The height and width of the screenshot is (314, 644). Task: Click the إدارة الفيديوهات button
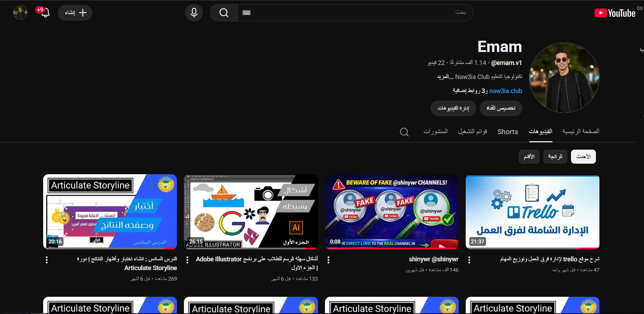(453, 108)
